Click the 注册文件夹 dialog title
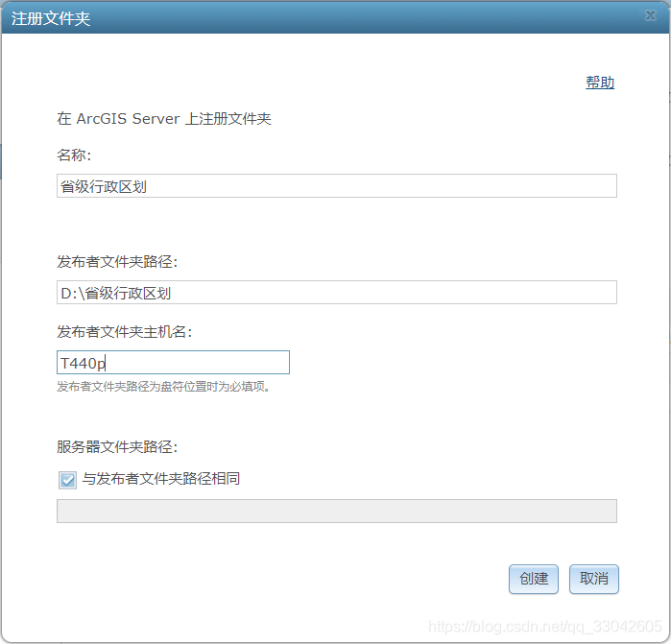 (51, 18)
